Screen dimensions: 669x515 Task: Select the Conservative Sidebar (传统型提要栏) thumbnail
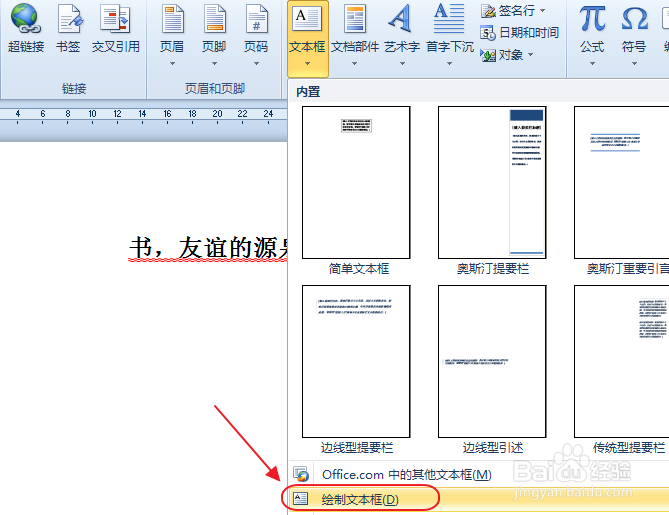(x=622, y=361)
